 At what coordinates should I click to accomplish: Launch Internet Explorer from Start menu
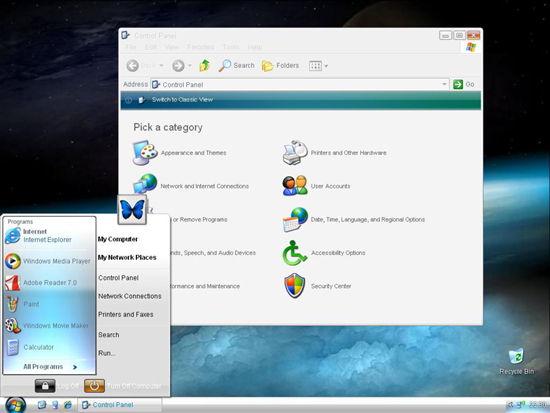point(49,236)
